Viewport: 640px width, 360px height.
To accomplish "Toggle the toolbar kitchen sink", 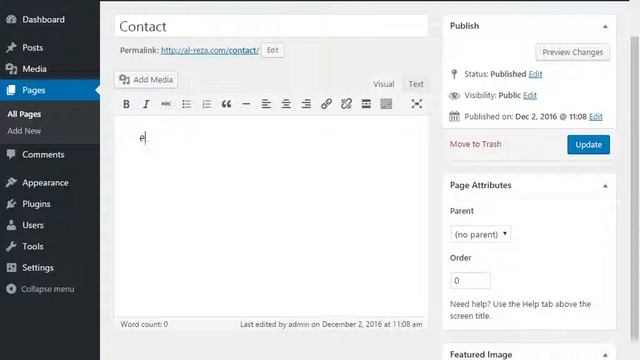I will coord(386,104).
